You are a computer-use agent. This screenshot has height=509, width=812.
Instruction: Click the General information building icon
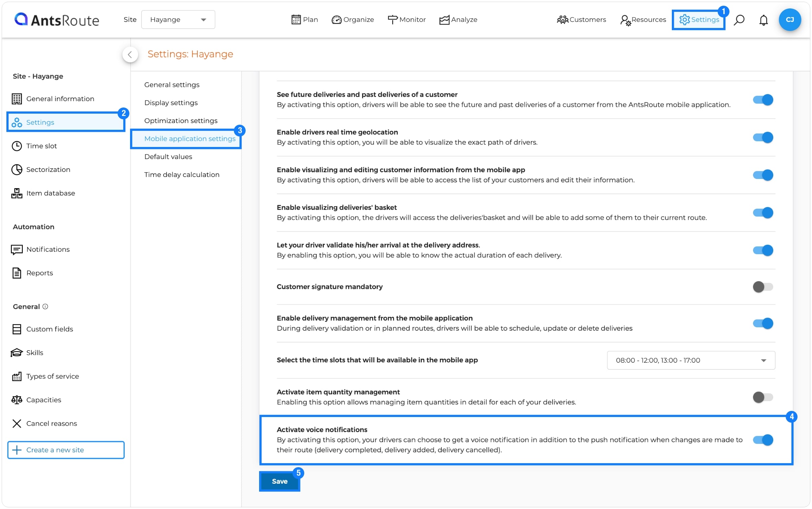[17, 99]
